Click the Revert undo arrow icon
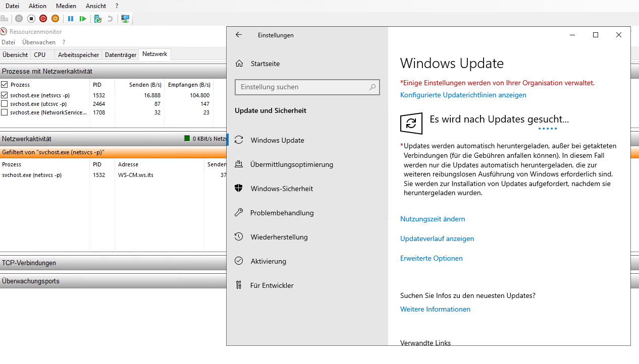This screenshot has width=639, height=364. pyautogui.click(x=110, y=19)
